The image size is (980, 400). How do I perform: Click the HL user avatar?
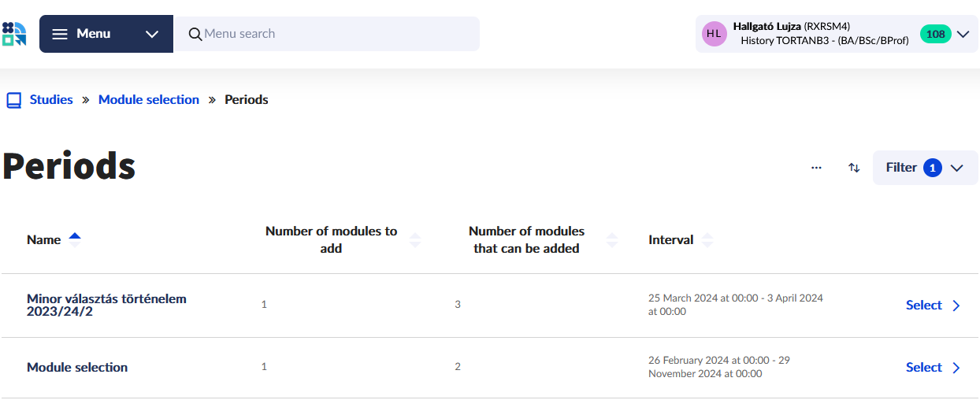(x=714, y=34)
